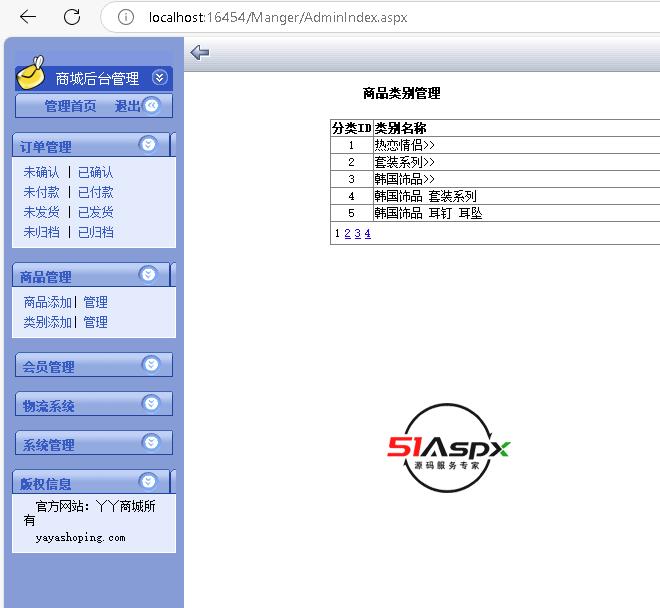This screenshot has height=608, width=660.
Task: Click the browser address bar URL
Action: click(278, 17)
